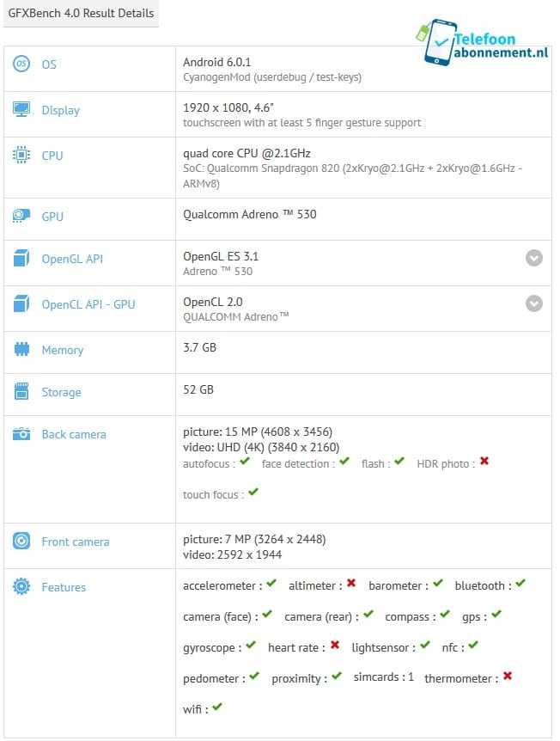Select the OpenCL API - GPU icon
The width and height of the screenshot is (560, 741).
[21, 304]
